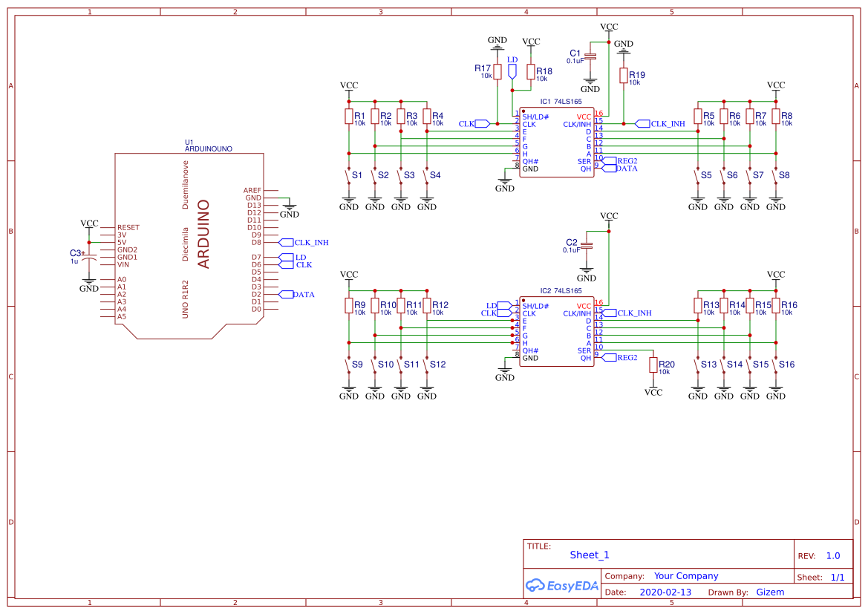Click the 'Gizem' drawn-by name
Screen dimensions: 868x614
point(770,592)
